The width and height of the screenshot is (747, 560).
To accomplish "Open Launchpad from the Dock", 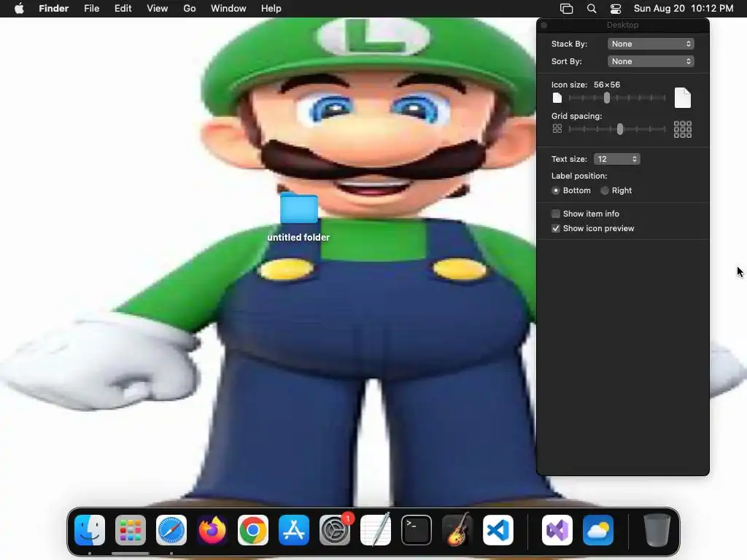I will point(131,530).
